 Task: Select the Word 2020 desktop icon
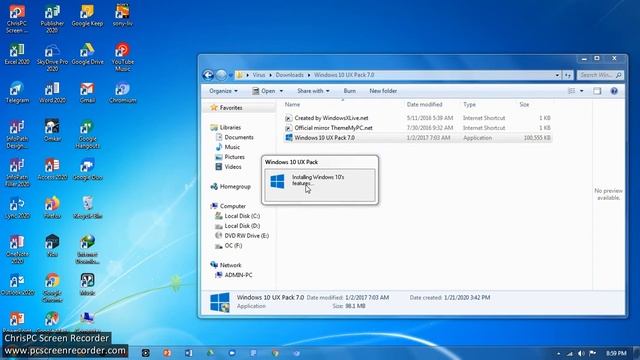point(52,93)
